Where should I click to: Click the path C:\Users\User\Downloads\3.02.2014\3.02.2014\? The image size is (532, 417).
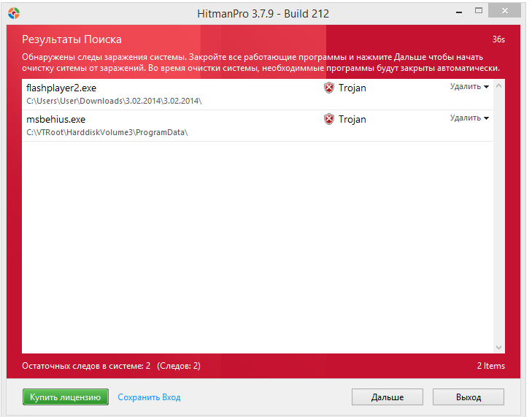(114, 101)
